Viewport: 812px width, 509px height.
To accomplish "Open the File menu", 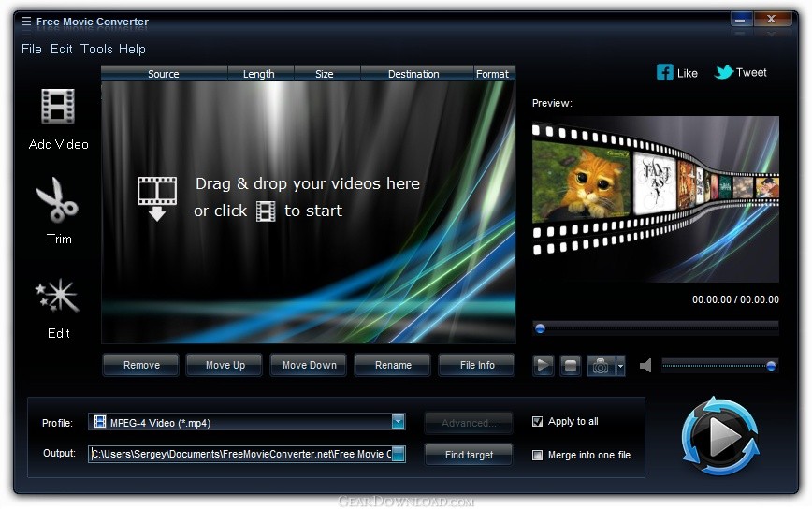I will pyautogui.click(x=32, y=49).
